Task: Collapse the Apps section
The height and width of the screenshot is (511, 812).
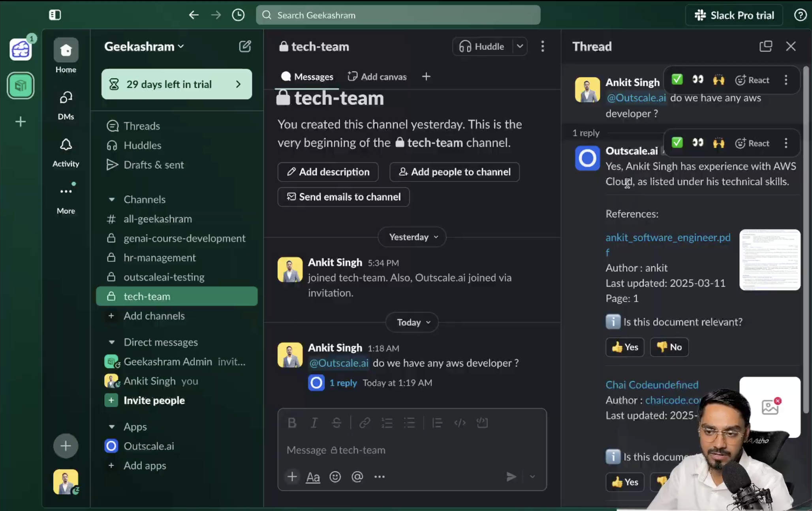Action: [112, 426]
